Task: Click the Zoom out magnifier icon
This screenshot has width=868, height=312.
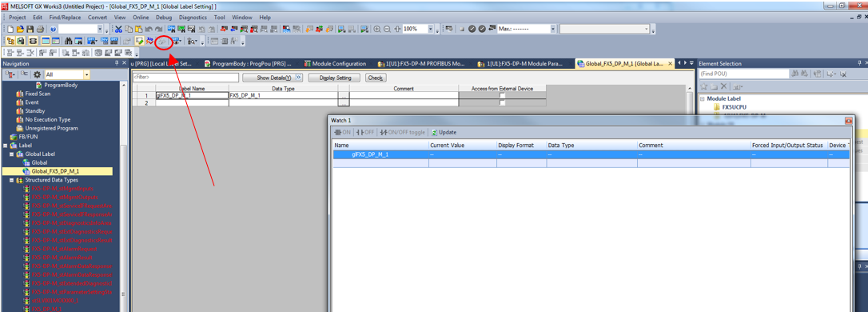Action: (x=387, y=29)
